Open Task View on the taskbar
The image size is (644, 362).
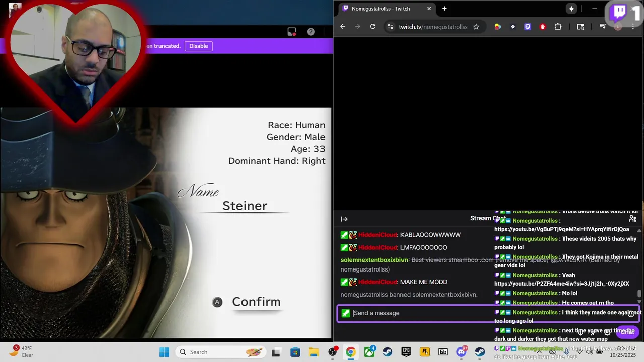(x=276, y=352)
